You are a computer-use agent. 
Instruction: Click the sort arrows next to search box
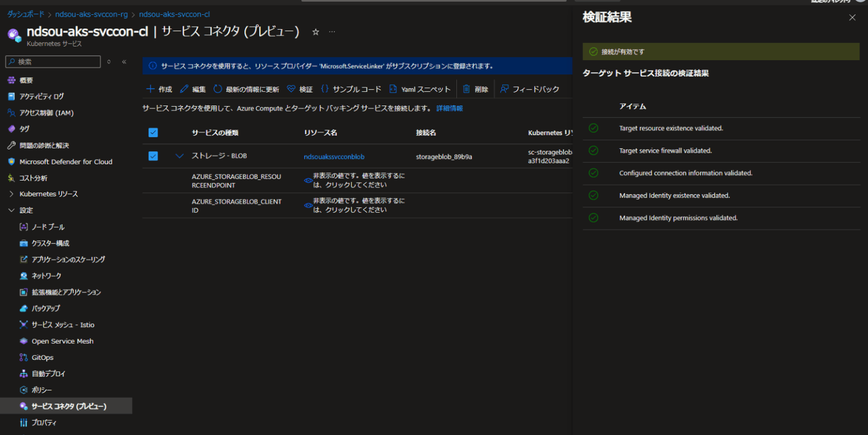pos(109,62)
